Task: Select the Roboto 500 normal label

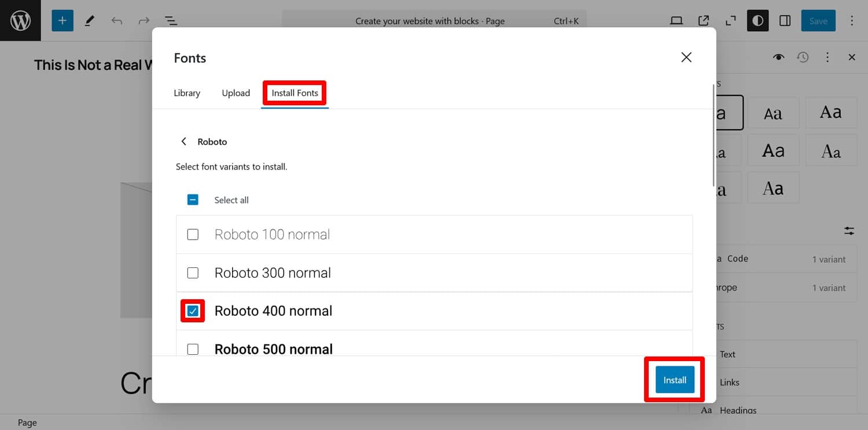Action: (274, 349)
